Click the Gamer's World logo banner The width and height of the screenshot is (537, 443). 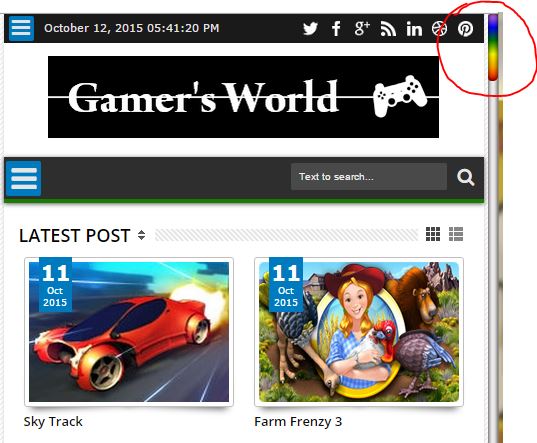click(x=243, y=97)
